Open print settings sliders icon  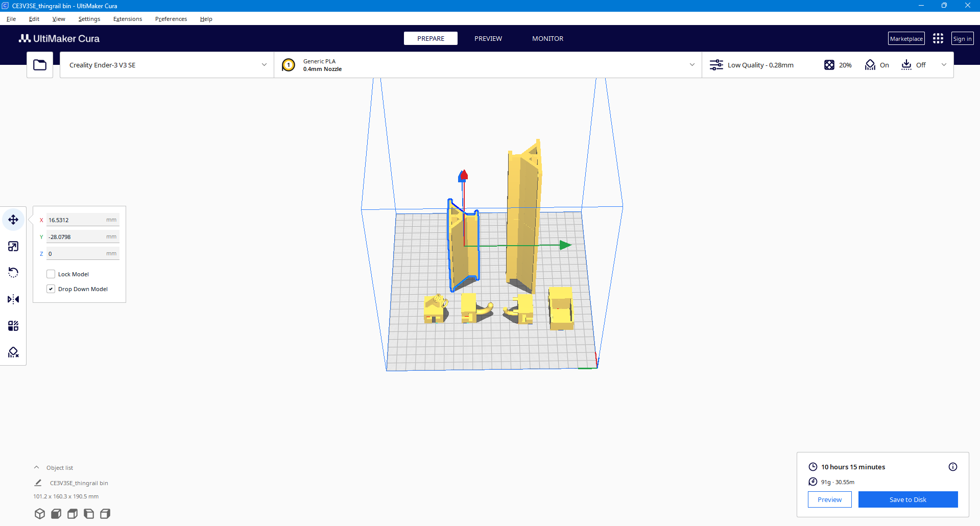tap(716, 65)
